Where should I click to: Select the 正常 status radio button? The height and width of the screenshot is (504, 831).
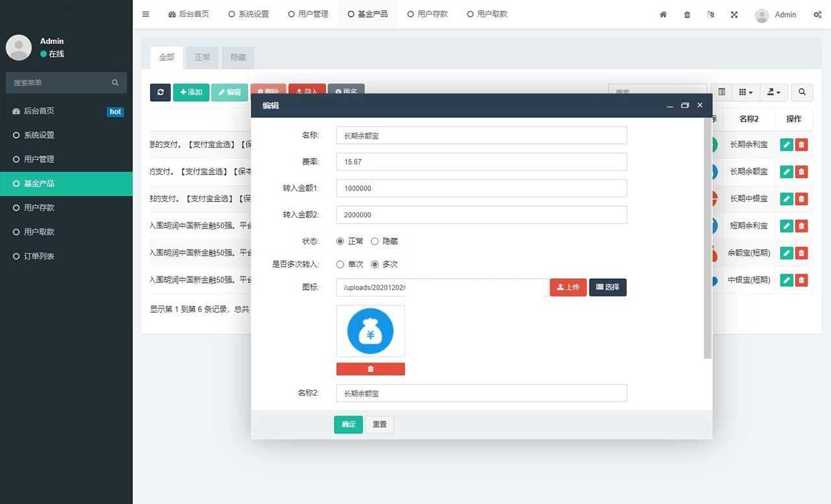click(x=340, y=241)
